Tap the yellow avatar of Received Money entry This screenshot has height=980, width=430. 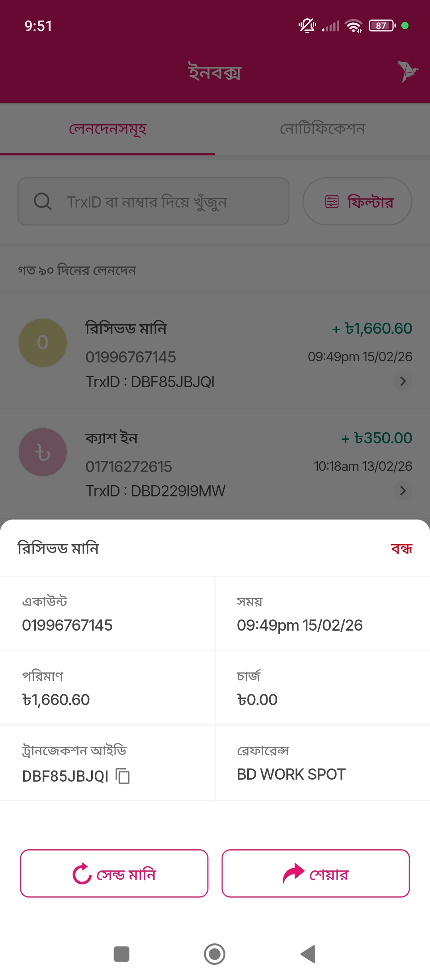pyautogui.click(x=43, y=343)
